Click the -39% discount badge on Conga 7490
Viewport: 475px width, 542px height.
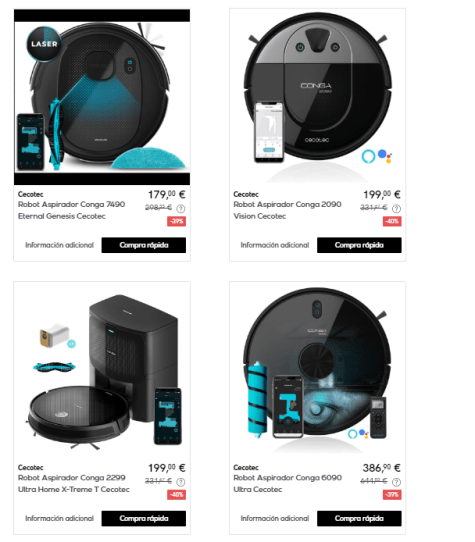coord(177,221)
